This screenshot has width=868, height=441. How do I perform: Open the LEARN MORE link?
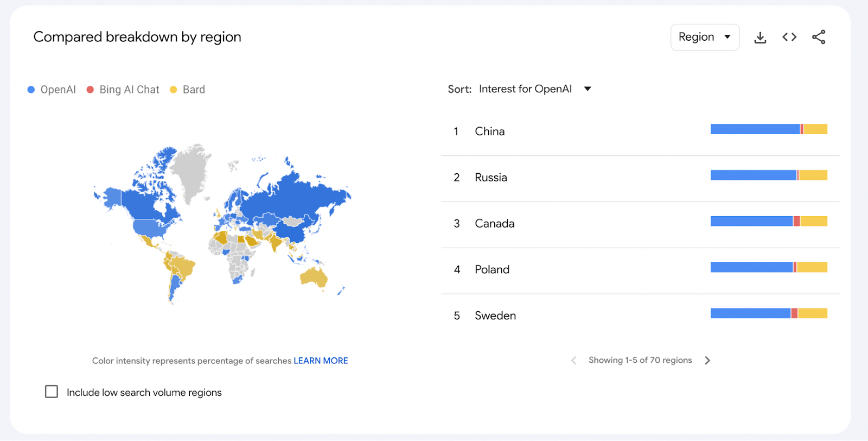[x=321, y=361]
